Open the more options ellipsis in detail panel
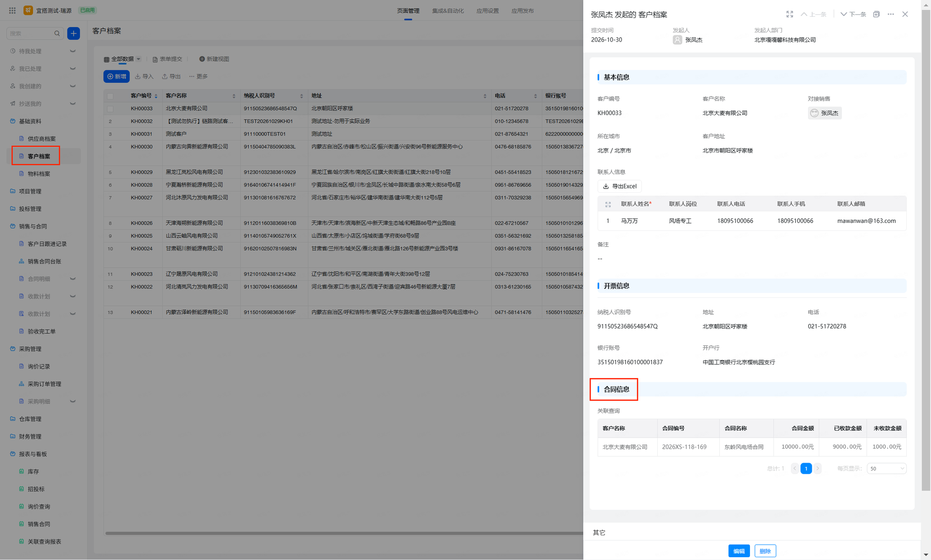The image size is (931, 560). [x=891, y=14]
